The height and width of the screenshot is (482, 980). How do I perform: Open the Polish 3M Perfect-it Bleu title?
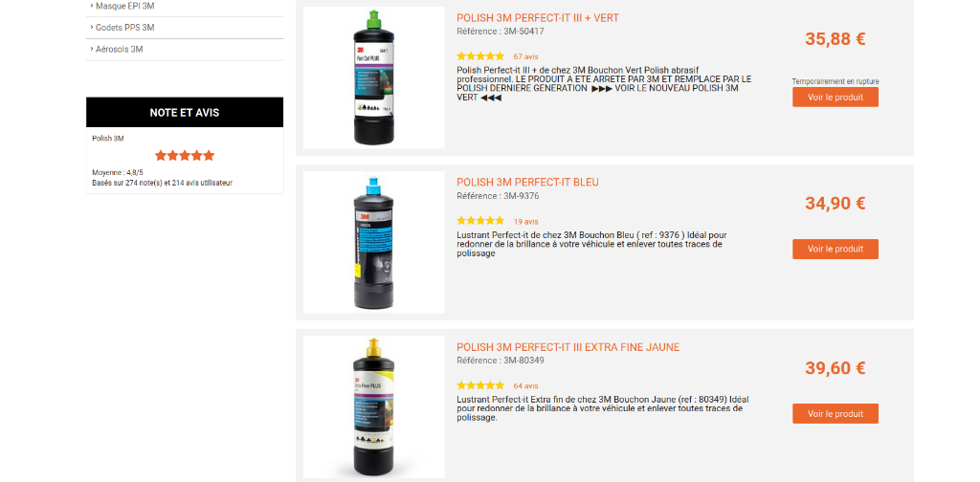[527, 183]
